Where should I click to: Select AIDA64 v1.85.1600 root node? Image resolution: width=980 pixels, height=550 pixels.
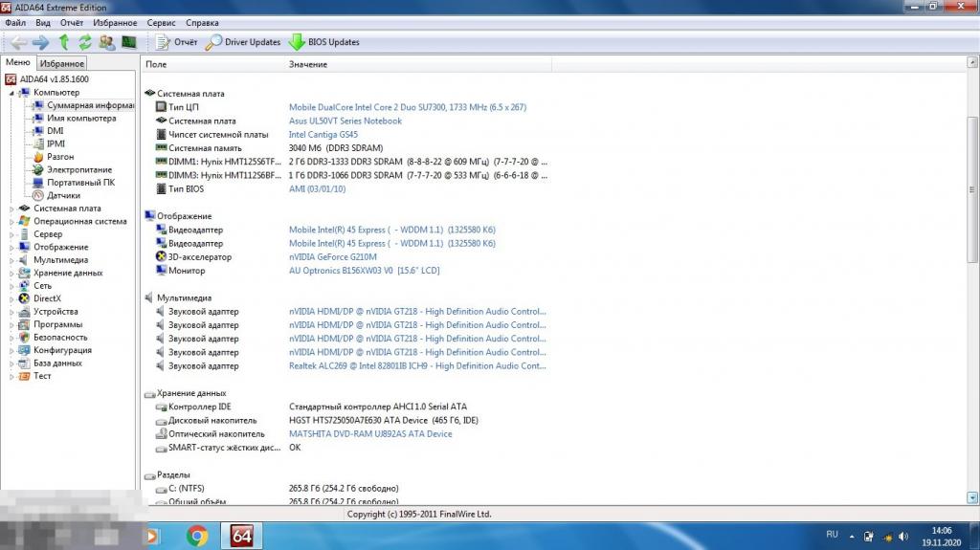(x=55, y=79)
